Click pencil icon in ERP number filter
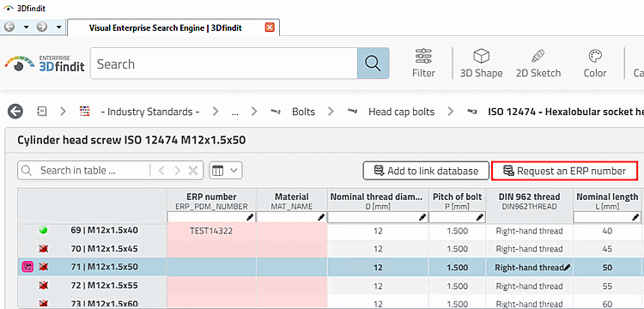Screen dimensions: 644x309 coord(250,217)
